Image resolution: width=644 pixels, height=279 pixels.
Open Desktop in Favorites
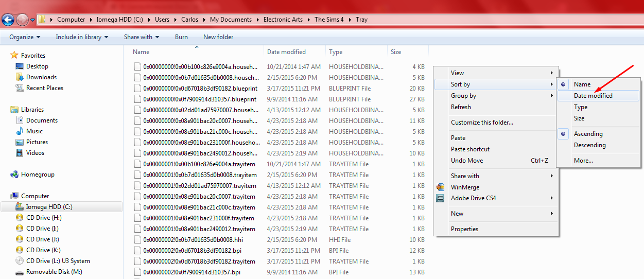tap(37, 66)
